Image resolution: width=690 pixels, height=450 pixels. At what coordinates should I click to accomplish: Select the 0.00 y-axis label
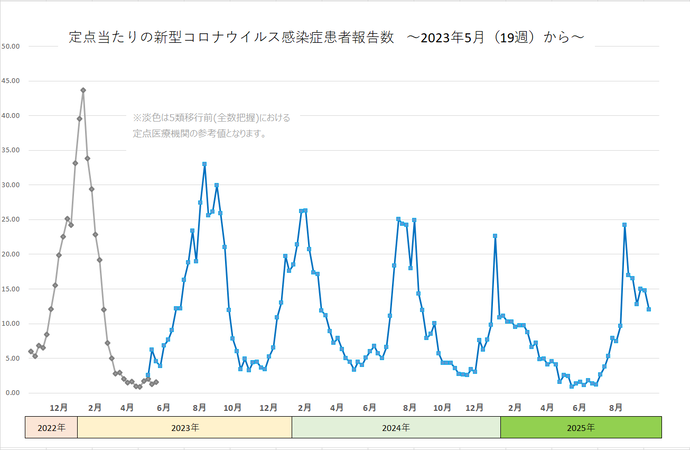click(12, 393)
